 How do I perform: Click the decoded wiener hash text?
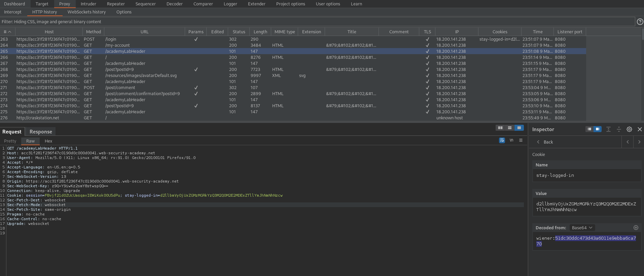[x=586, y=241]
